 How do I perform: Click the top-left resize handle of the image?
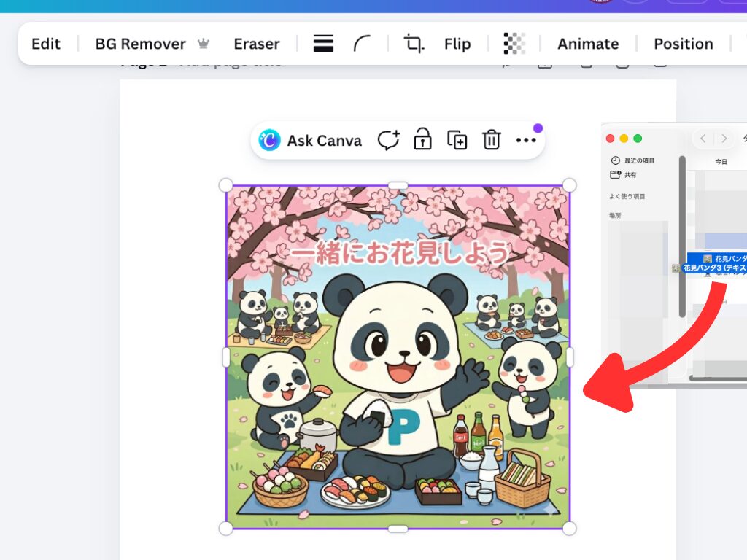click(226, 185)
